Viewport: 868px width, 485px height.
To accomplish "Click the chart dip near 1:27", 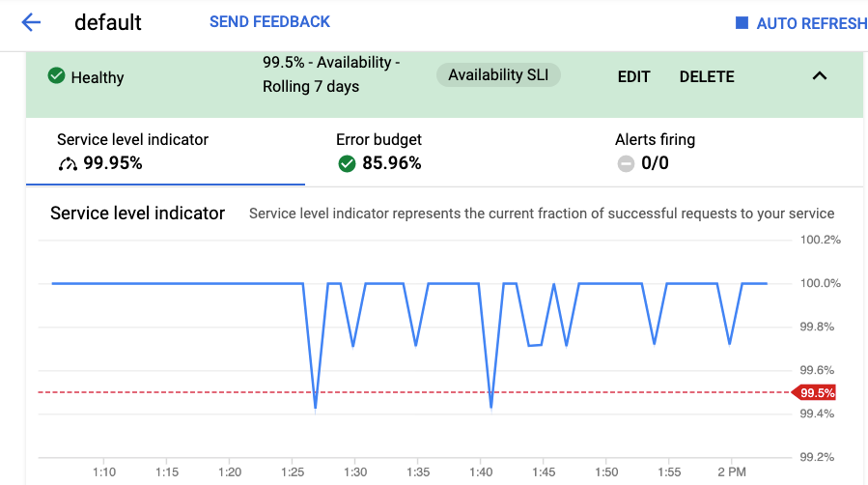I will [x=316, y=409].
